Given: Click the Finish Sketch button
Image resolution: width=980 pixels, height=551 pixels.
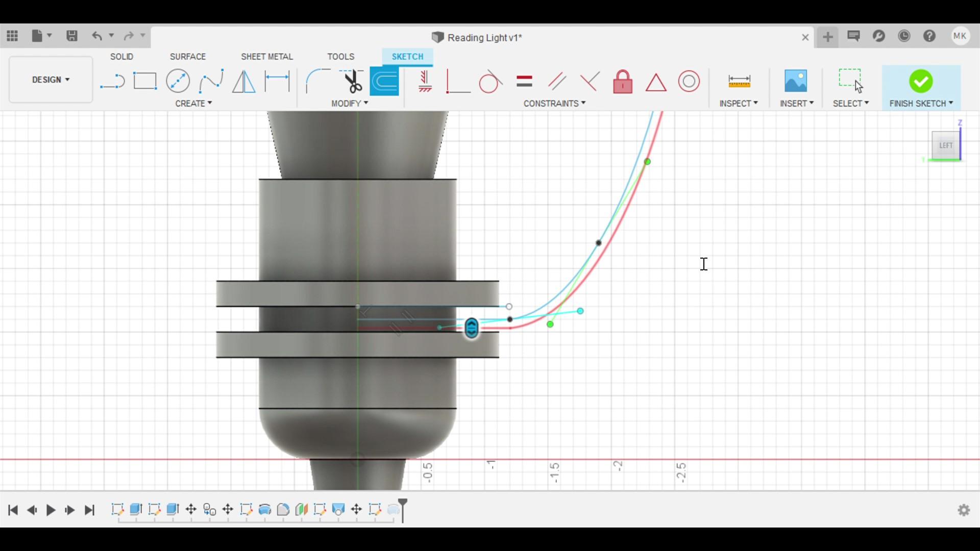Looking at the screenshot, I should click(920, 82).
